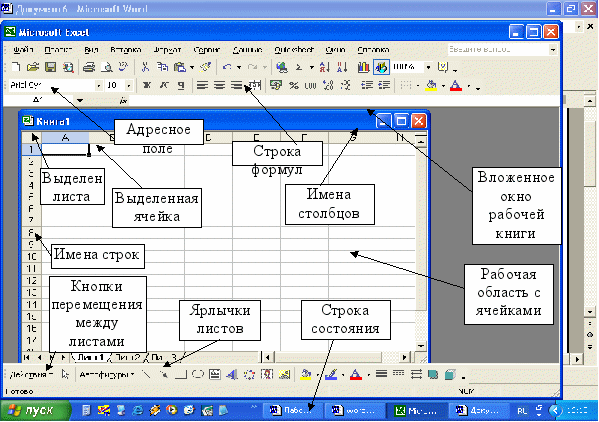Center cell text horizontally
This screenshot has height=422, width=599.
219,85
